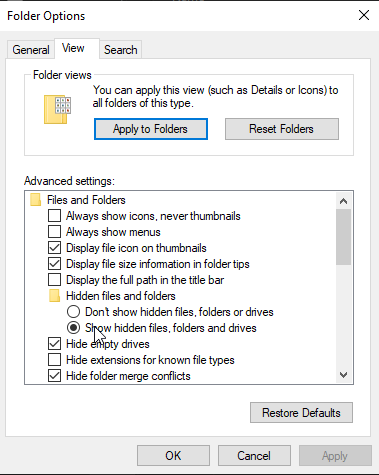Click Restore Defaults button
Screen dimensions: 379x475
click(301, 413)
